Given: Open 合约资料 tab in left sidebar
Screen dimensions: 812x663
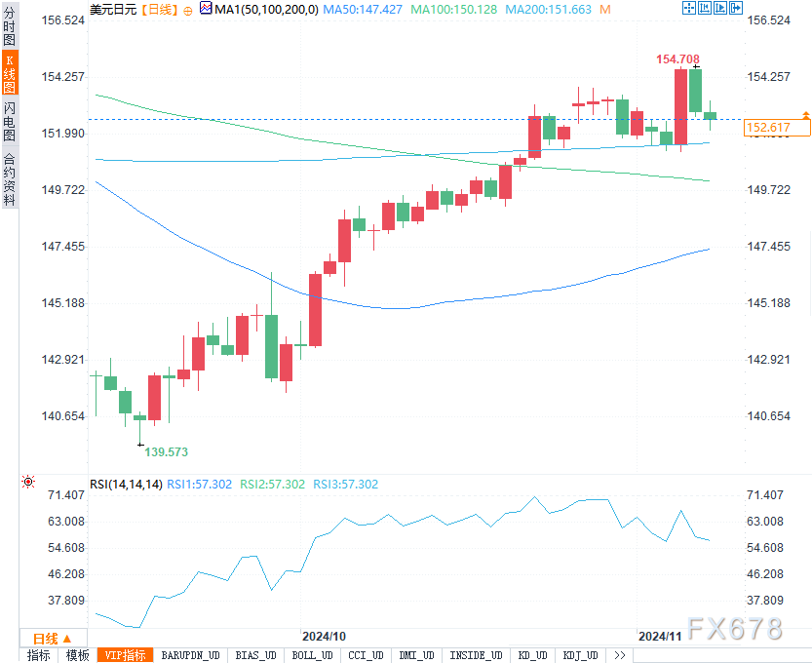Looking at the screenshot, I should (9, 178).
